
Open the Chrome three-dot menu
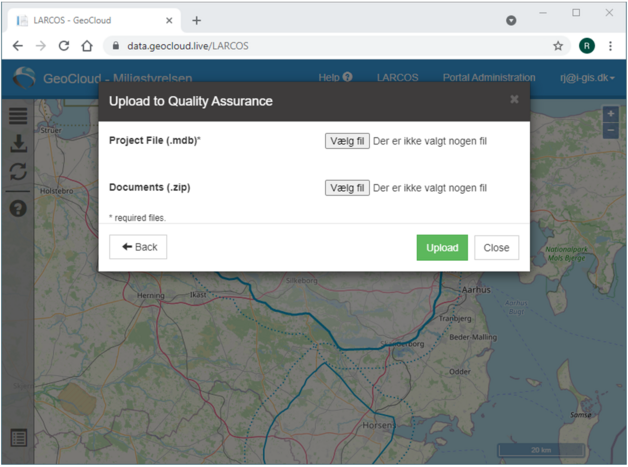pos(610,46)
